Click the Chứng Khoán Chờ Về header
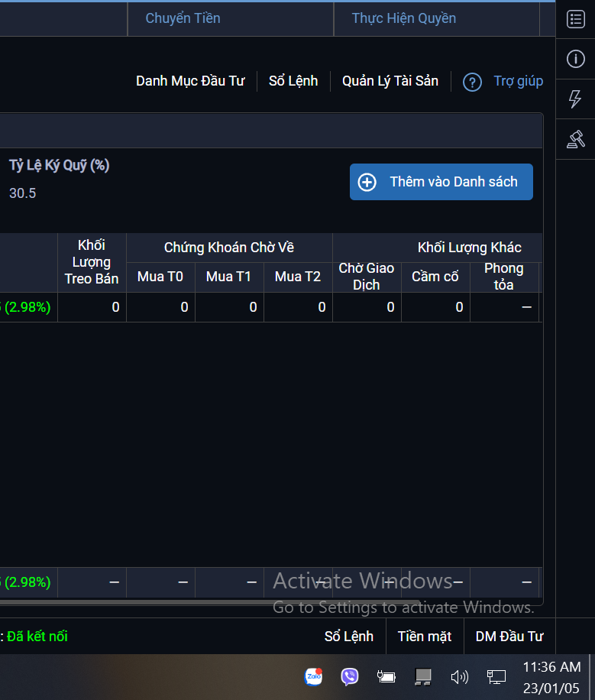Viewport: 595px width, 700px height. pyautogui.click(x=229, y=248)
